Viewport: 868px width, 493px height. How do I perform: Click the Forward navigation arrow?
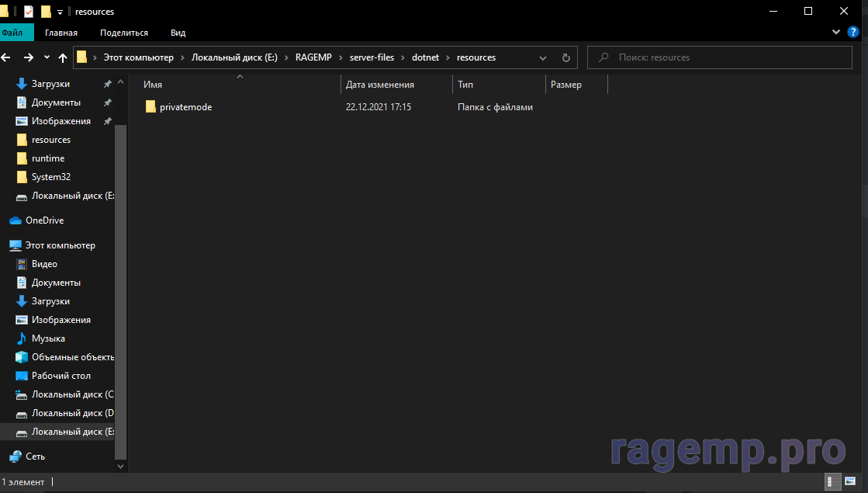coord(28,57)
